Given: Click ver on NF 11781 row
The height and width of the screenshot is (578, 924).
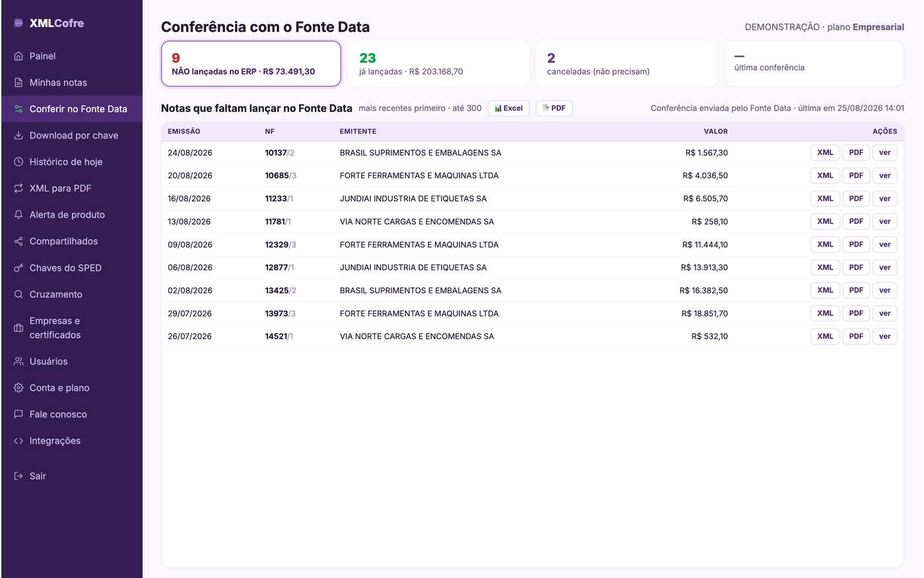Looking at the screenshot, I should click(884, 221).
